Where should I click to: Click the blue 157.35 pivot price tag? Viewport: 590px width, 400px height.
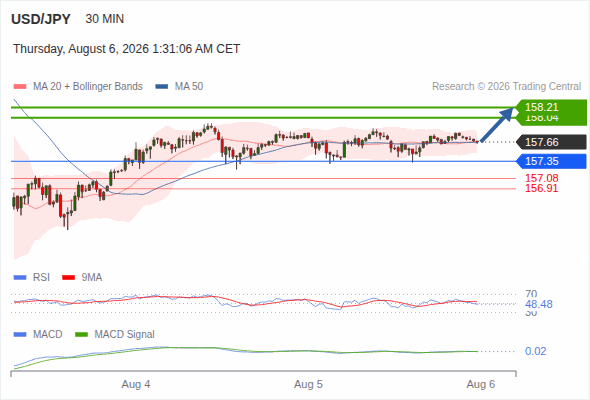[551, 161]
